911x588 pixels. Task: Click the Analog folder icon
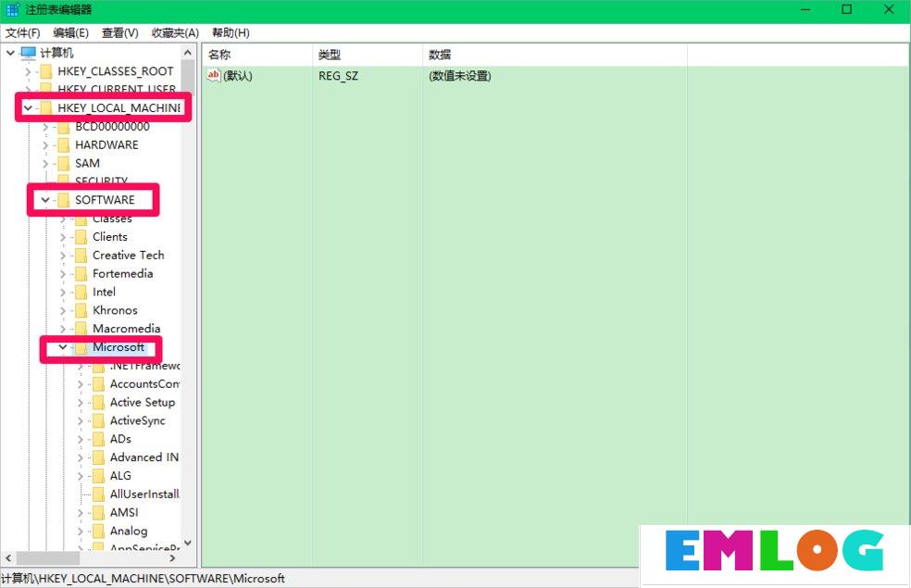(x=98, y=532)
